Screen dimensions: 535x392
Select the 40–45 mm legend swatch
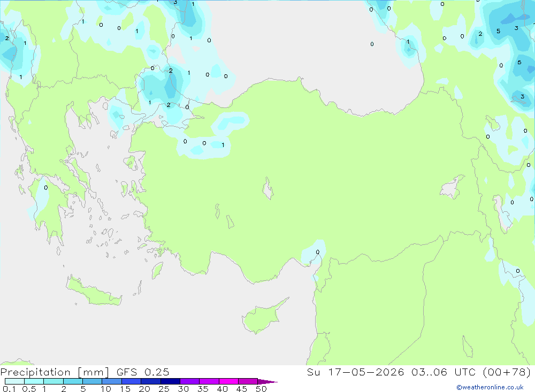(x=228, y=381)
